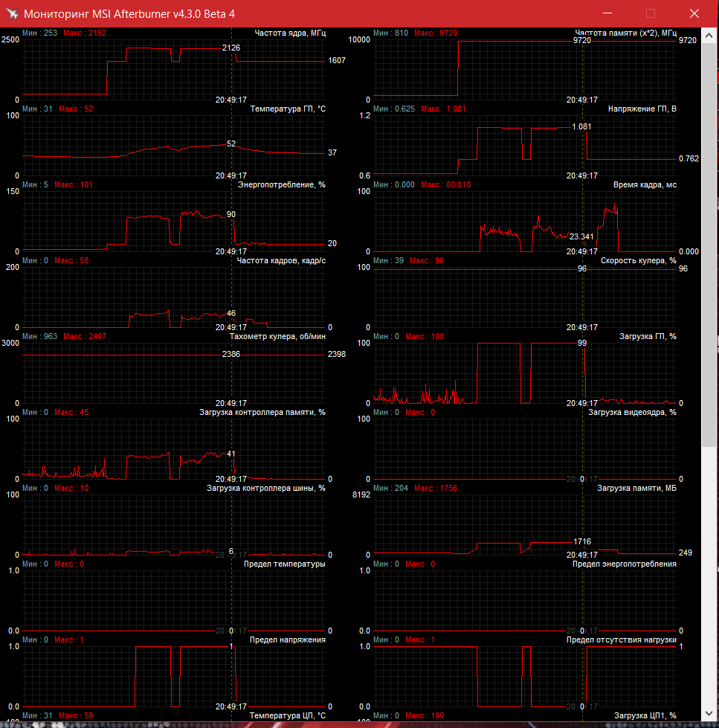Click the 'Загрузка контроллера шины, %' label
Image resolution: width=719 pixels, height=728 pixels.
[x=266, y=488]
